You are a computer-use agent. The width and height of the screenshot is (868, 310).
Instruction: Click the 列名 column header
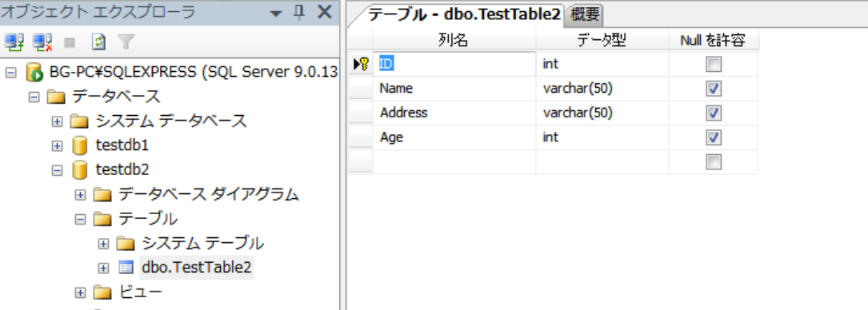(454, 39)
